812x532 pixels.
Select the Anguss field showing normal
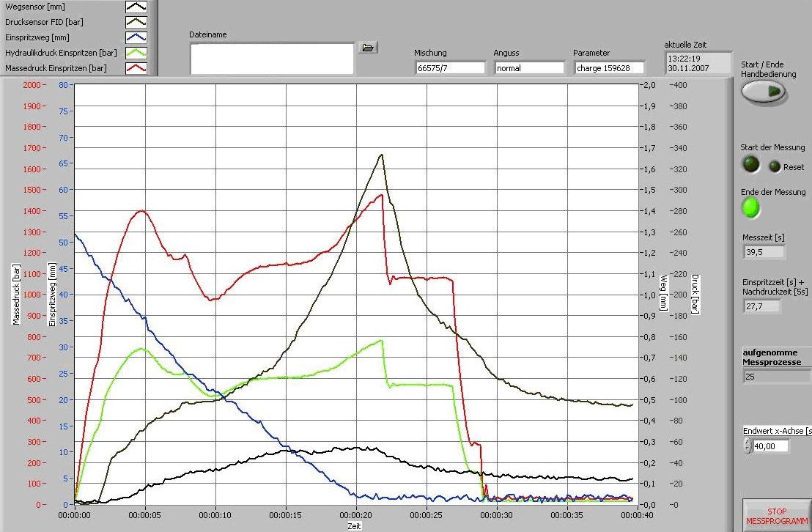529,68
